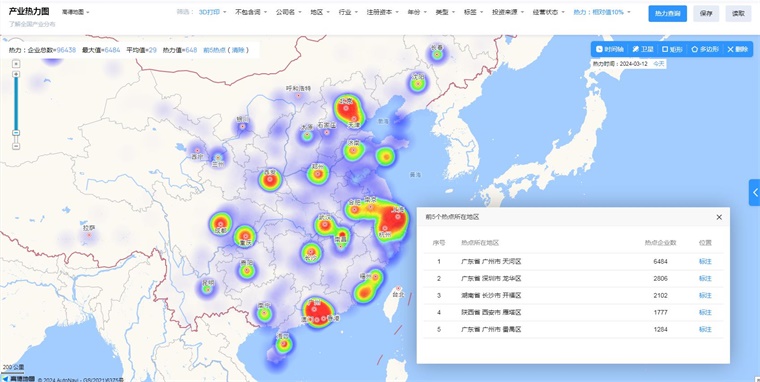Open the 3D打印 filter dropdown
760x382 pixels.
[212, 12]
